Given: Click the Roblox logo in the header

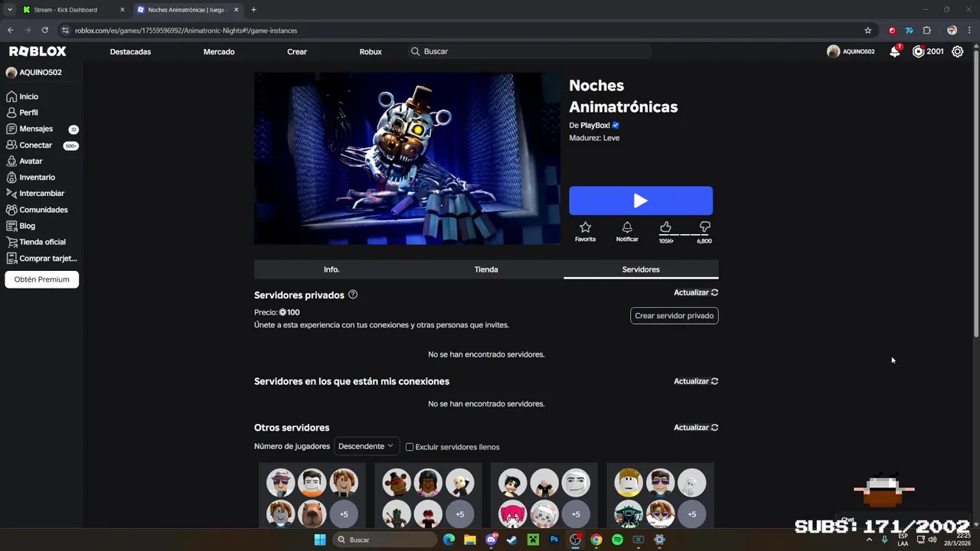Looking at the screenshot, I should pyautogui.click(x=38, y=51).
